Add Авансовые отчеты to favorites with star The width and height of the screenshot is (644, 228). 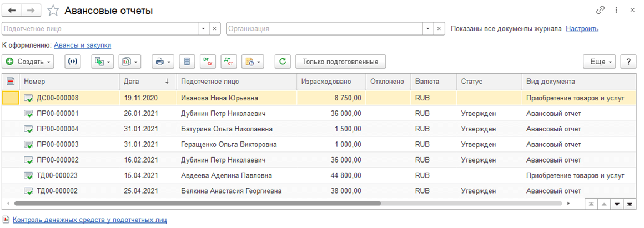click(x=53, y=11)
